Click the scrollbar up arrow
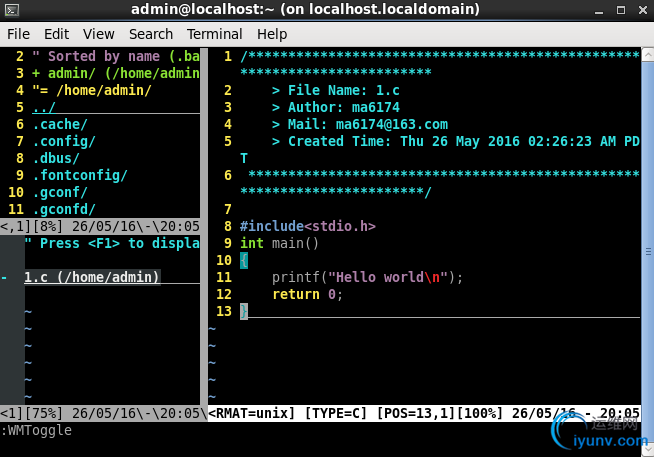The image size is (654, 457). [x=648, y=55]
